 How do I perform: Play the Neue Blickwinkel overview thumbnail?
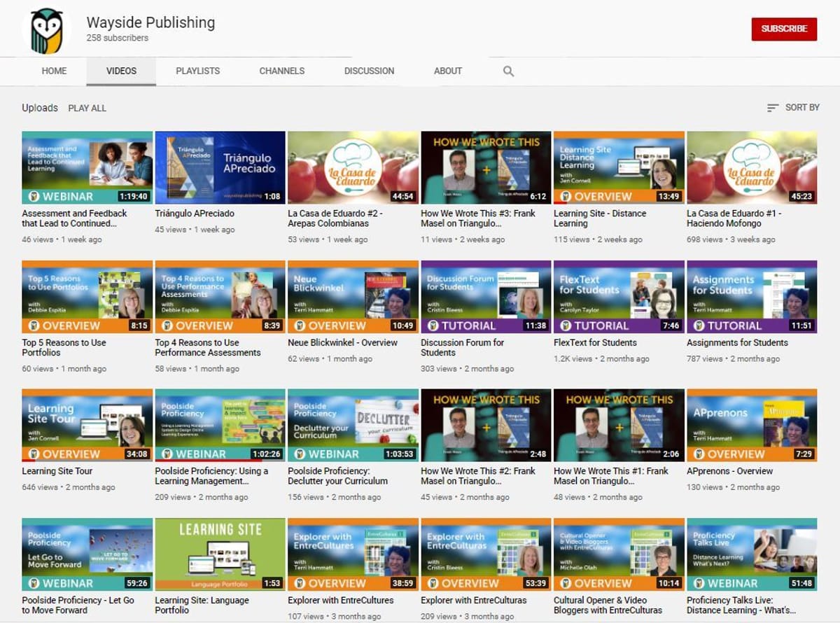(x=353, y=297)
